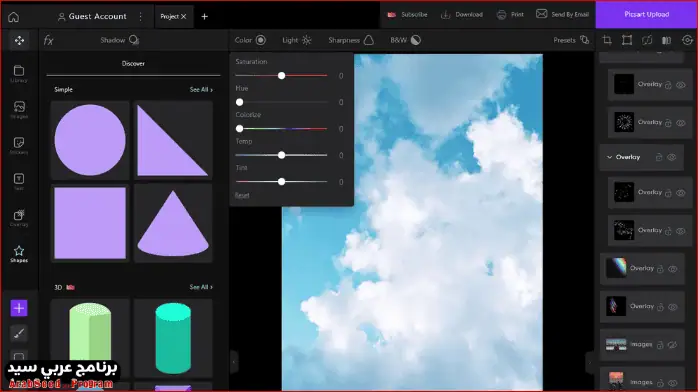Hide the sparkles Overlay layer
Screen dimensions: 698x392
[x=681, y=231]
